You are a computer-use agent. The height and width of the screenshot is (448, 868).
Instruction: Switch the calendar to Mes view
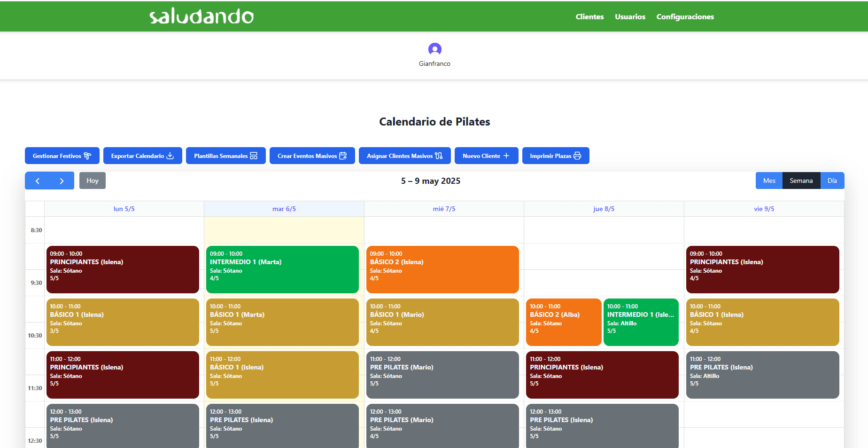point(769,181)
